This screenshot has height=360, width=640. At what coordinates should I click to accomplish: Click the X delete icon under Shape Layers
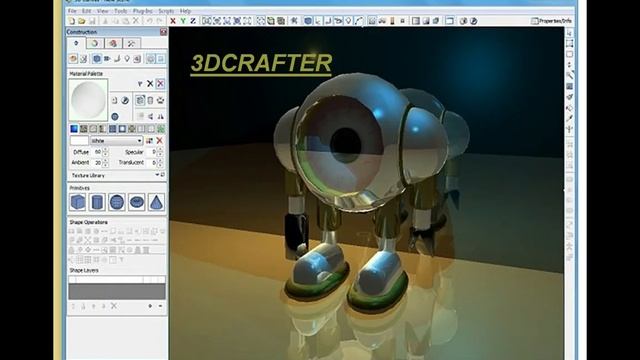[x=114, y=306]
